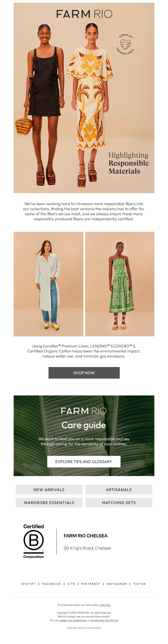Click the SHOP NOW button

tap(84, 373)
